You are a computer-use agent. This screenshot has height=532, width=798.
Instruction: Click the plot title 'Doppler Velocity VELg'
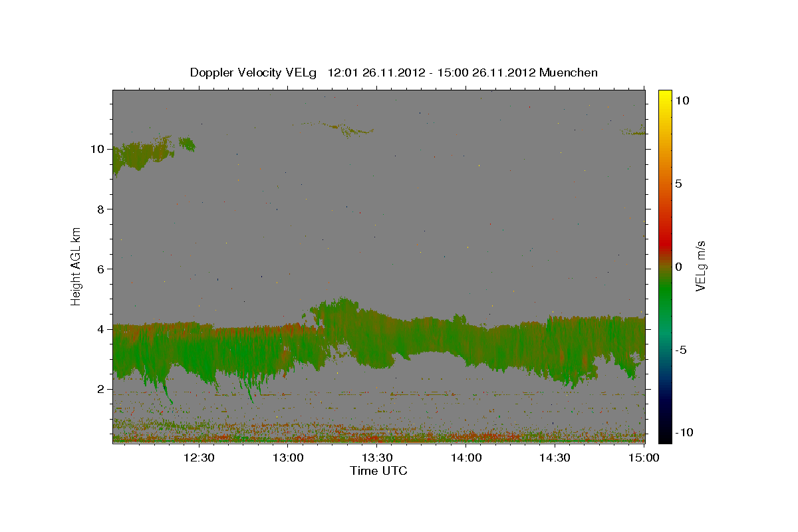point(255,72)
